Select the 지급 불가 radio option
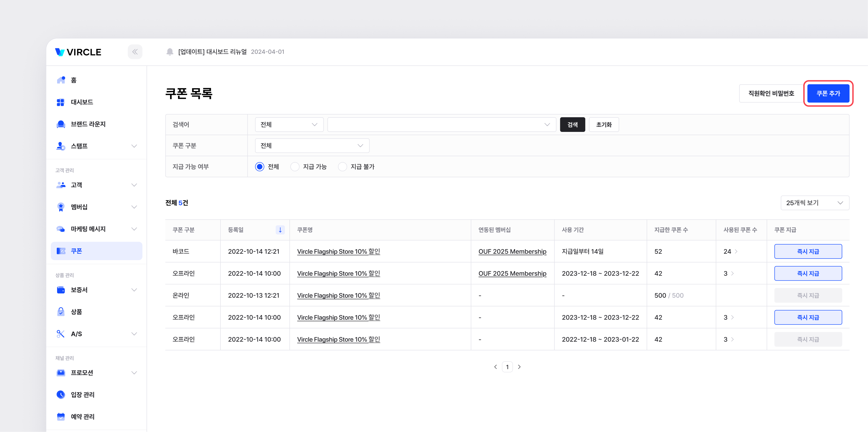This screenshot has height=432, width=868. [x=342, y=167]
